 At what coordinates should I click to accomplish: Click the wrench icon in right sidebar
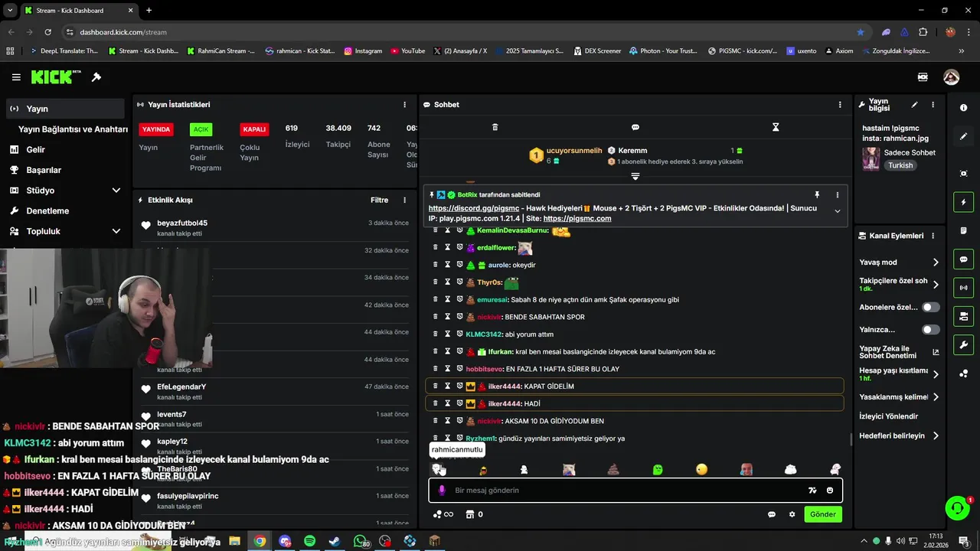click(963, 345)
